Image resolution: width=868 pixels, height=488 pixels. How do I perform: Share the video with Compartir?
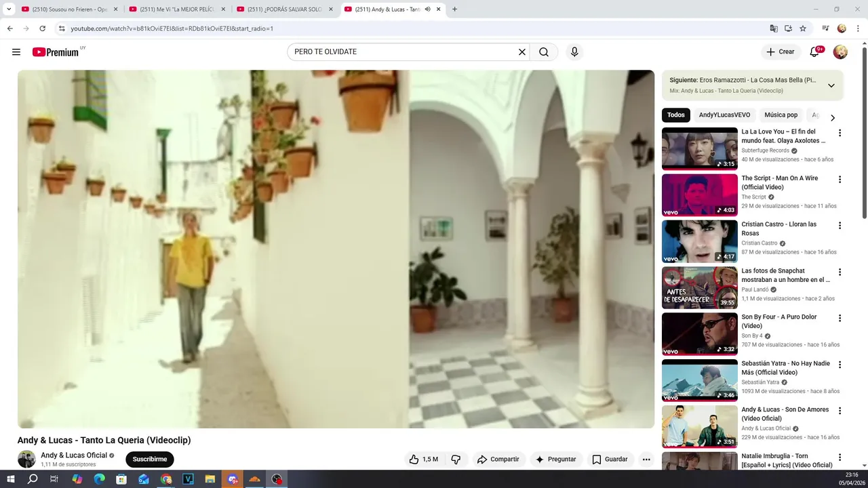[498, 460]
